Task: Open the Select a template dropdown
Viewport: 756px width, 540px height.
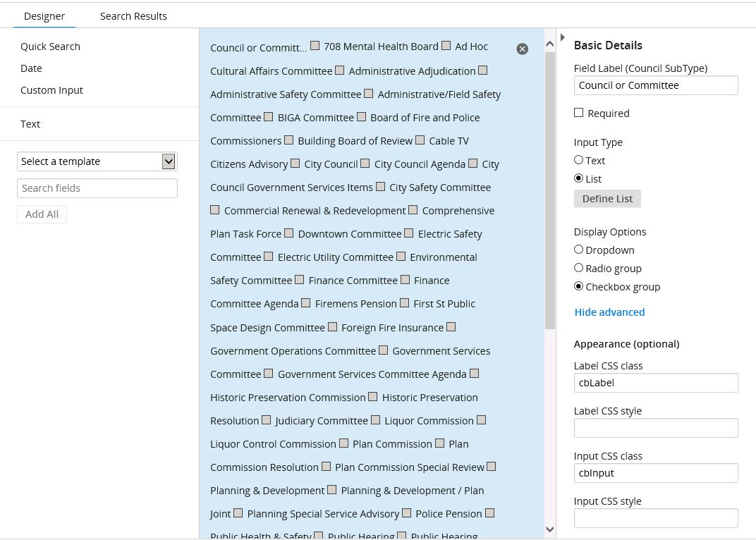Action: (97, 161)
